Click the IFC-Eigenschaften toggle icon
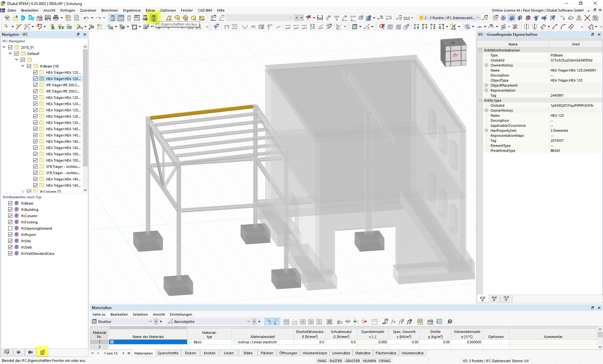This screenshot has width=603, height=364. pyautogui.click(x=154, y=18)
